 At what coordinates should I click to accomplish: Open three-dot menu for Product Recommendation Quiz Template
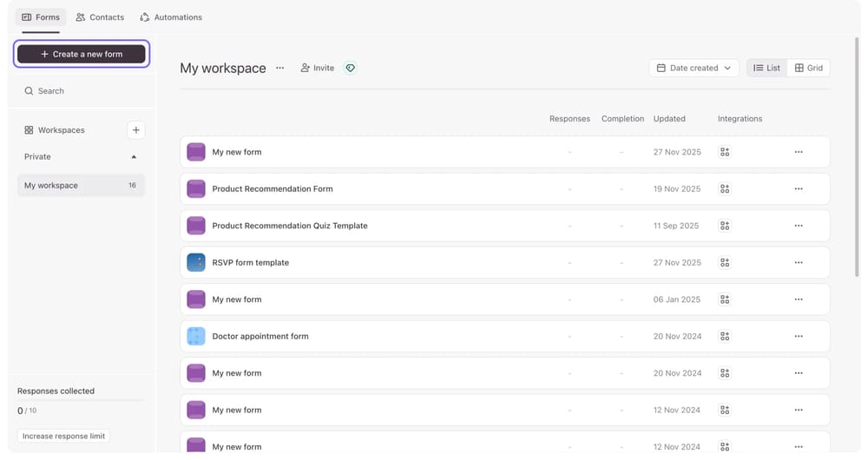(x=799, y=226)
